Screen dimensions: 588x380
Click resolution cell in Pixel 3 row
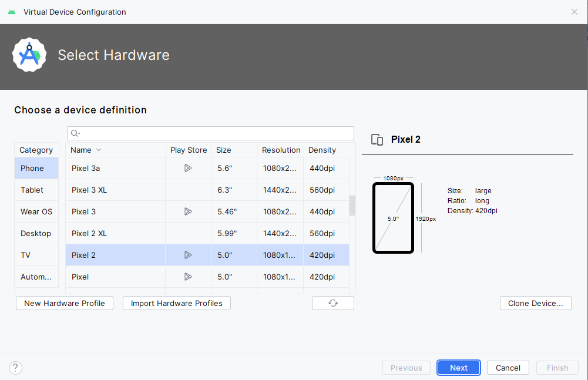(x=280, y=211)
